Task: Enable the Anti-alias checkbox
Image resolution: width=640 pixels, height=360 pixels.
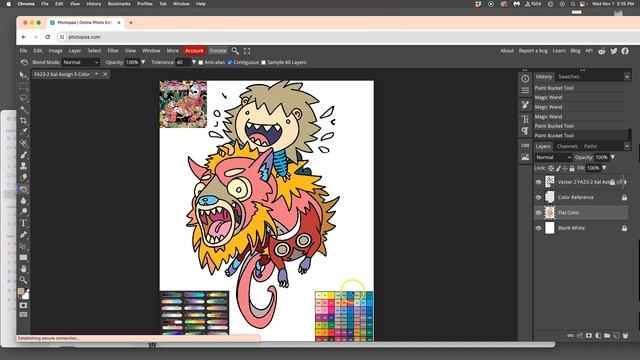Action: coord(201,62)
